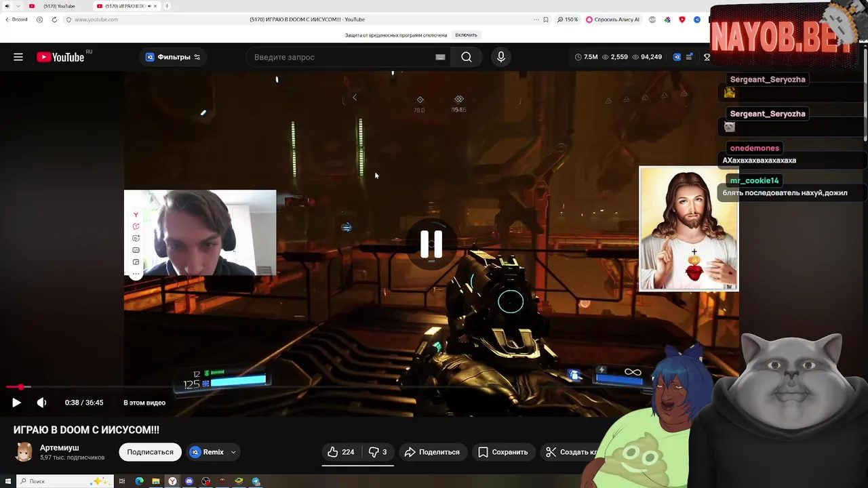This screenshot has height=488, width=868.
Task: Bookmark this page via bookmark icon
Action: [545, 20]
